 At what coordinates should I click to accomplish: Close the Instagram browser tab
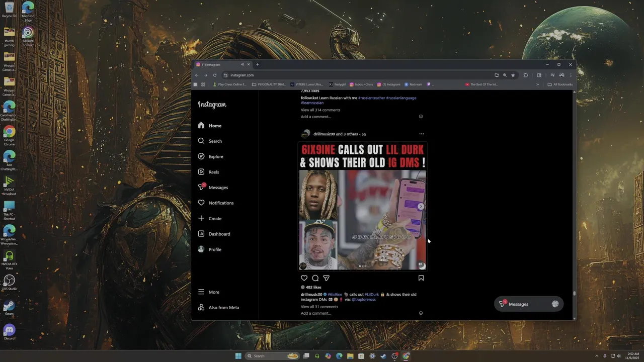(248, 64)
